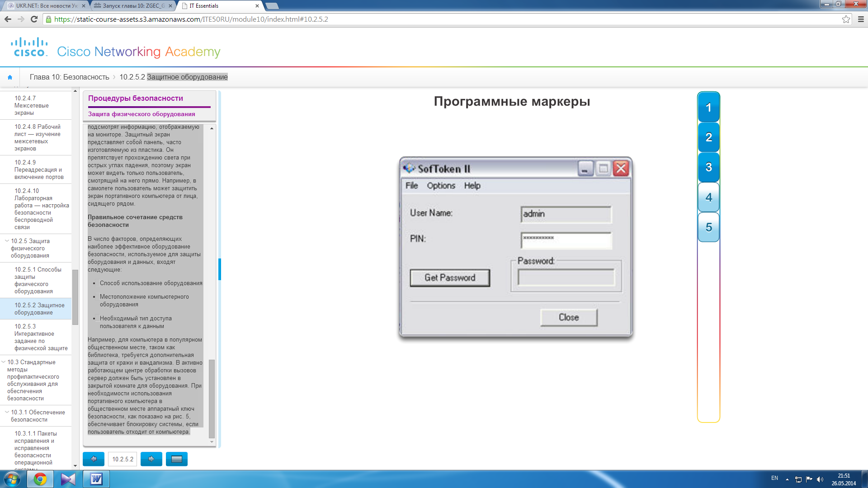
Task: Click the volume icon in system tray
Action: [x=820, y=479]
